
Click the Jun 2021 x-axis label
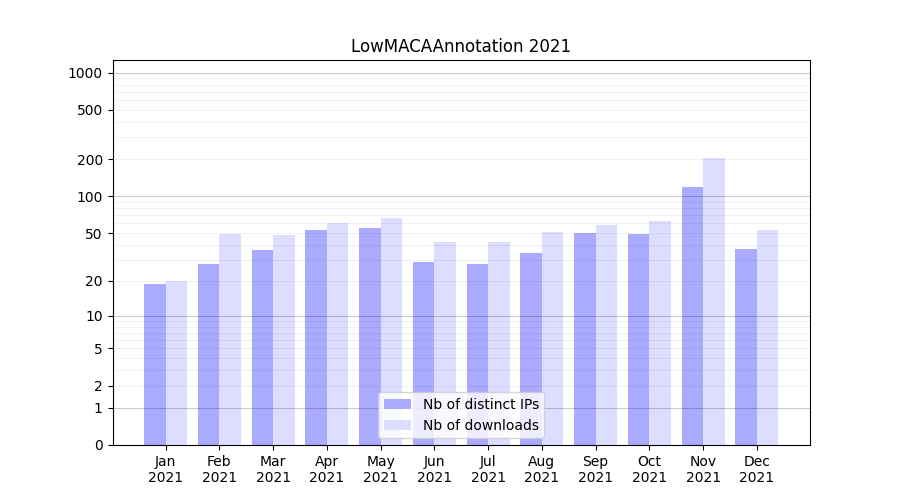(x=434, y=469)
